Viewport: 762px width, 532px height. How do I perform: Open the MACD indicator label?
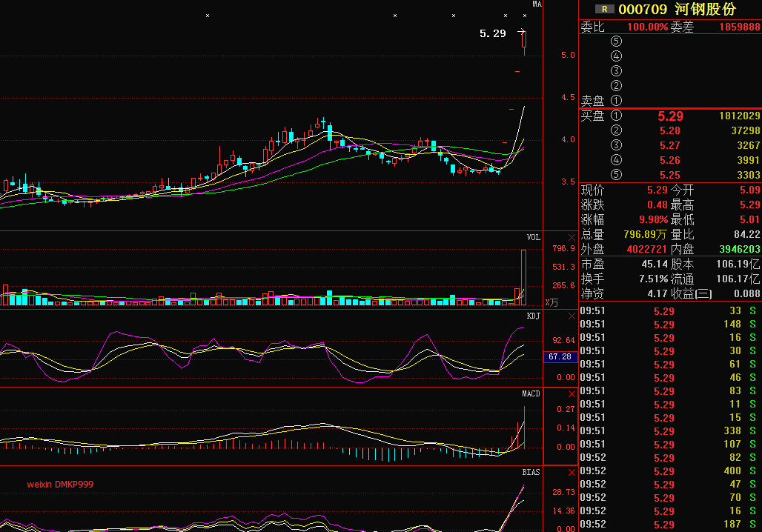531,393
